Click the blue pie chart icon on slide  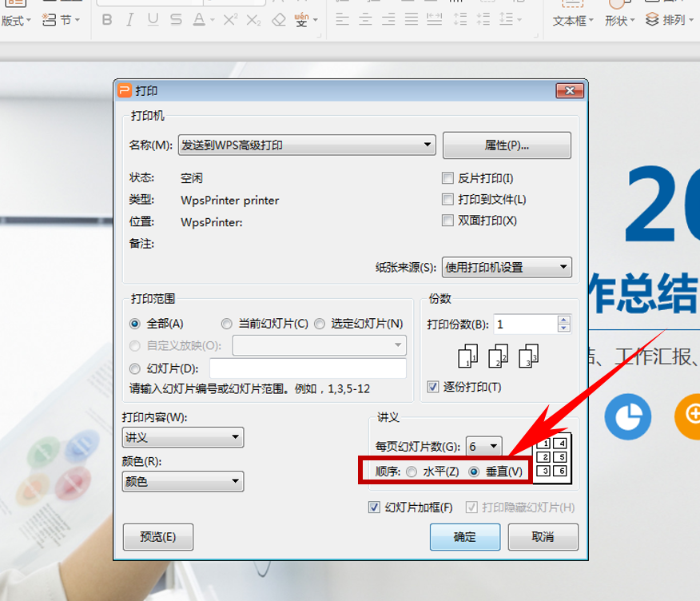627,416
